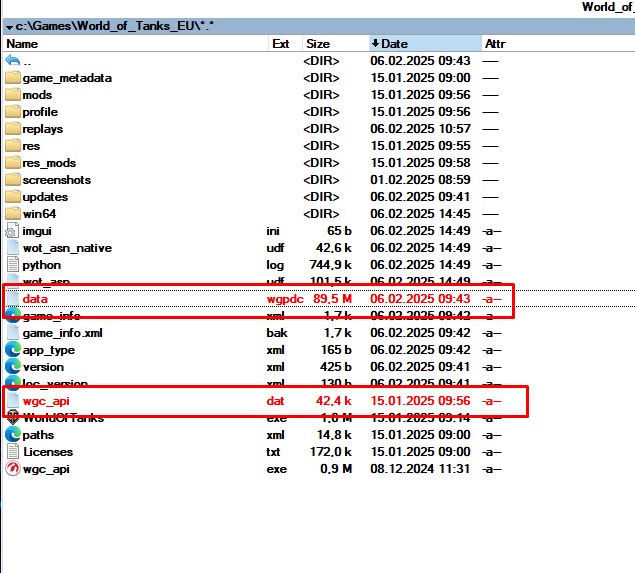
Task: Click the Licenses text file icon
Action: tap(13, 452)
